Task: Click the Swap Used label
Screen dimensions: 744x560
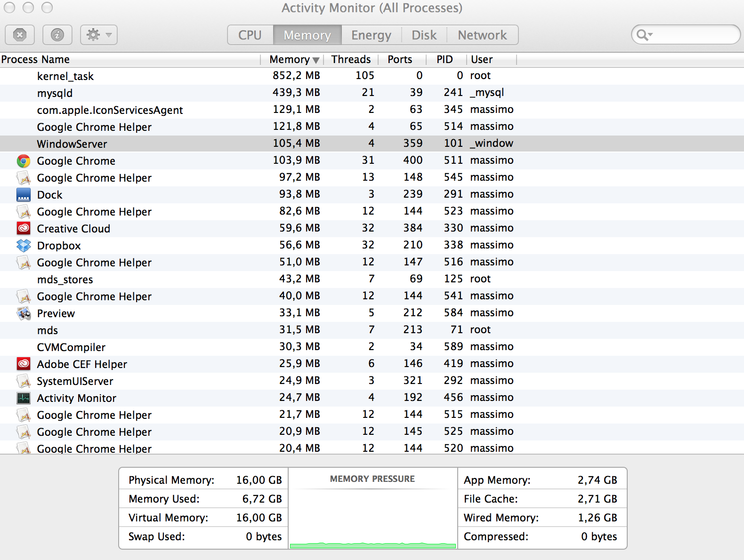Action: point(157,536)
